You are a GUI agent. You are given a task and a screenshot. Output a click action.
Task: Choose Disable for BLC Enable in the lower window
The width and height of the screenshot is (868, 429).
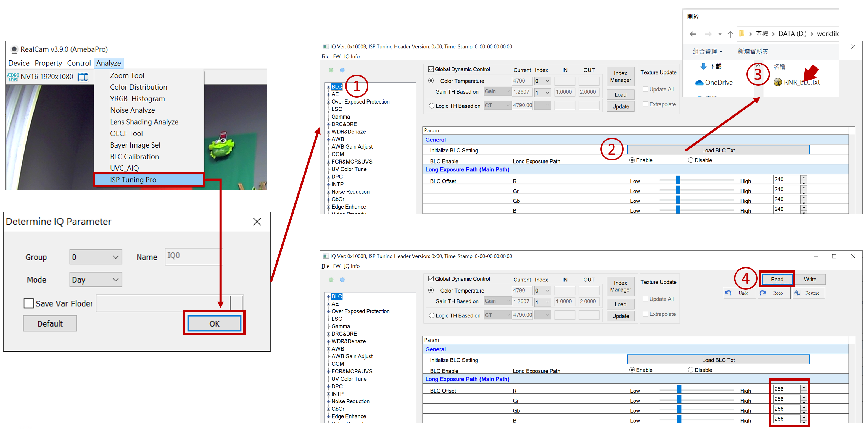(691, 370)
